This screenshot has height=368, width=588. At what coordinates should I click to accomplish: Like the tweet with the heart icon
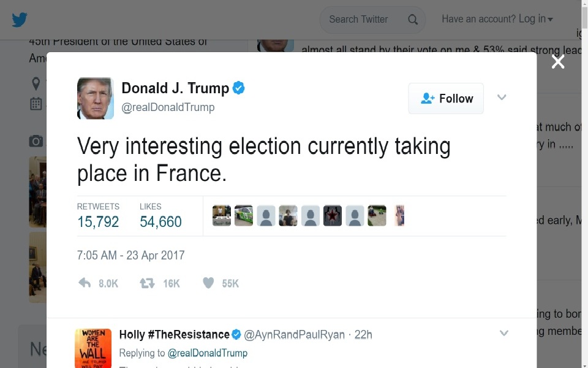[208, 283]
